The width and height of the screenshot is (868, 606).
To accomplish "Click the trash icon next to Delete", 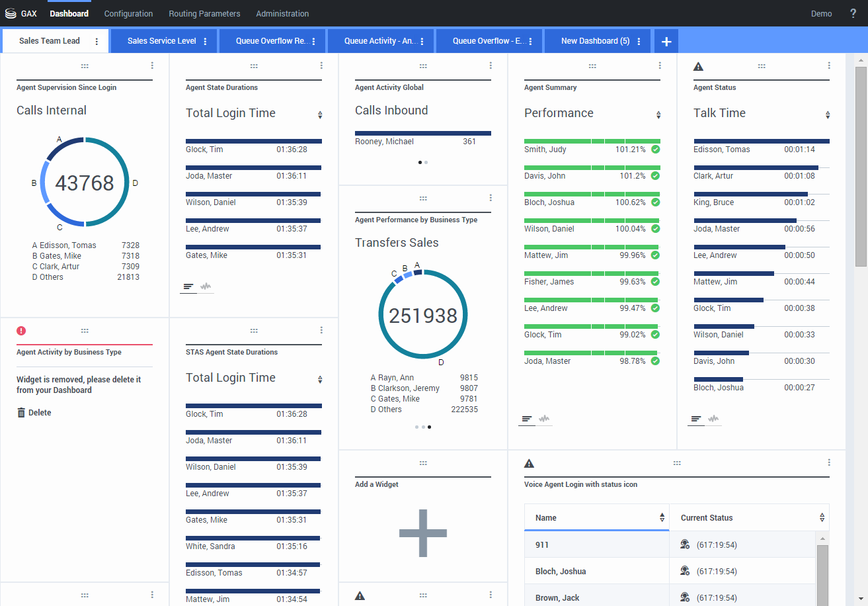I will [21, 413].
